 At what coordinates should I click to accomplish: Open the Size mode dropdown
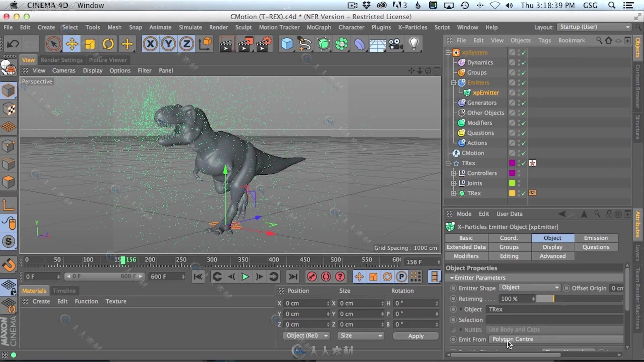tap(361, 336)
